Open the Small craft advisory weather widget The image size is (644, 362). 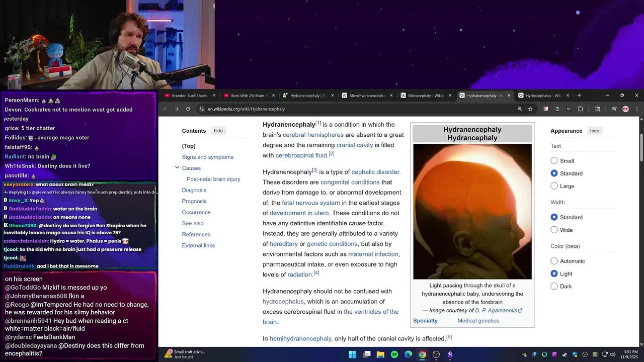pyautogui.click(x=185, y=354)
